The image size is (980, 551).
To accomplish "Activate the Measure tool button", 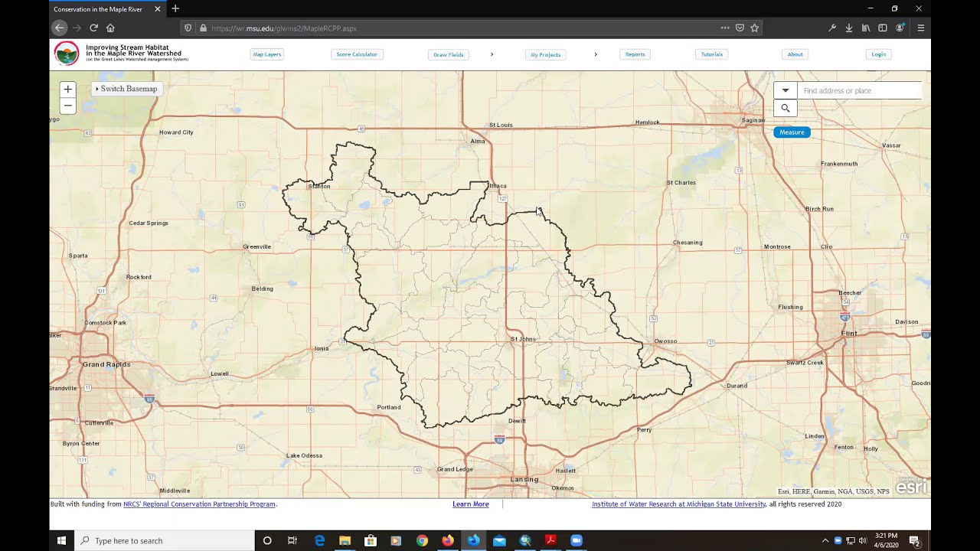I will click(x=792, y=132).
